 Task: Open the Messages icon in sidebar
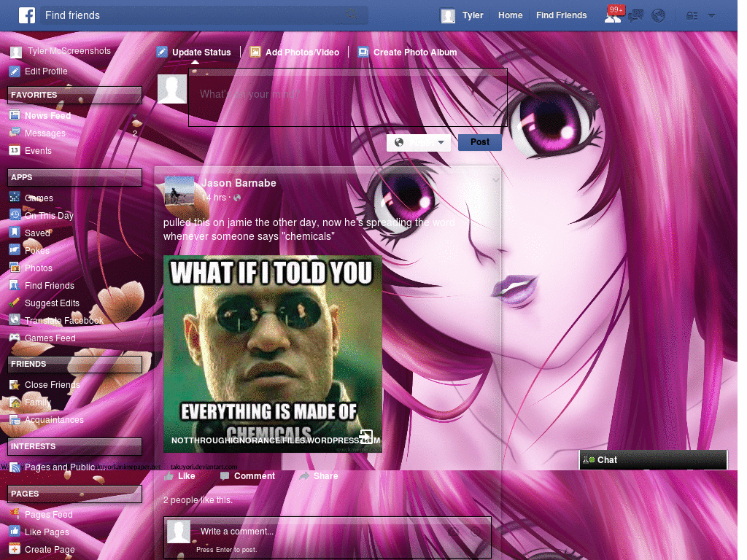click(x=15, y=133)
